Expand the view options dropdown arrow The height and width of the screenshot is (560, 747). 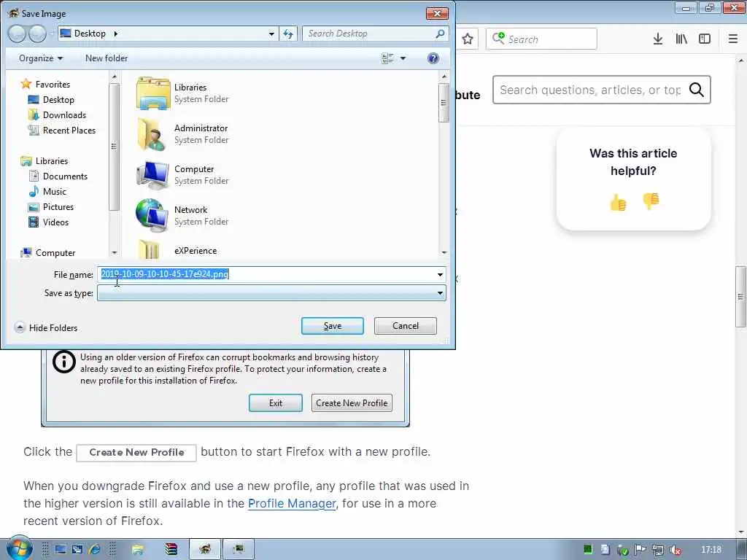pos(403,58)
